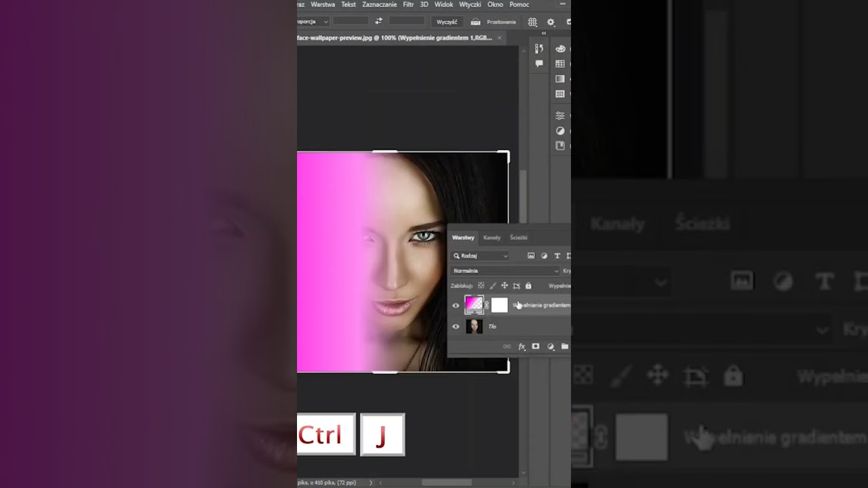
Task: Open the Tekst menu
Action: click(x=349, y=5)
